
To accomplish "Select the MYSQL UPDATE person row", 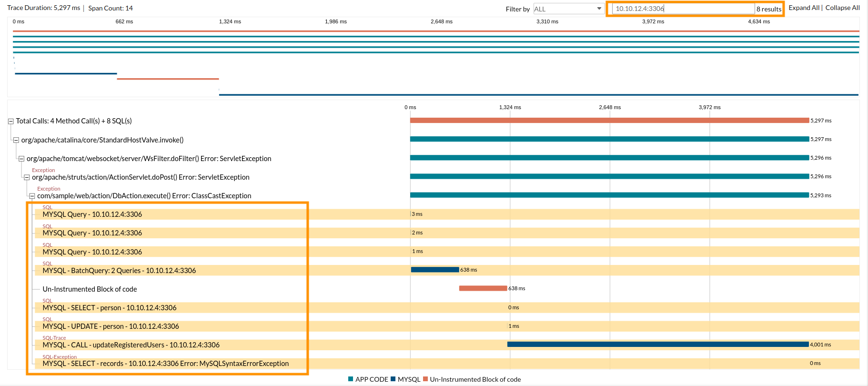I will [111, 326].
